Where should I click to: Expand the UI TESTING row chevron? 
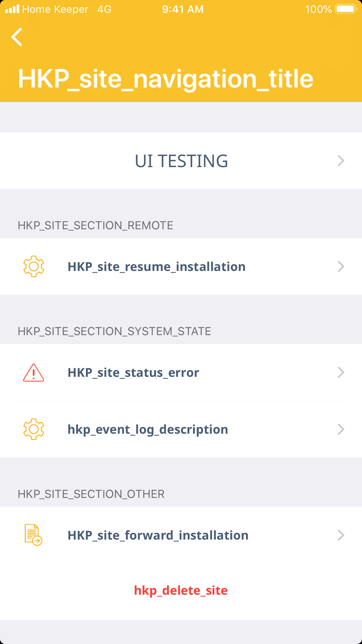tap(341, 161)
